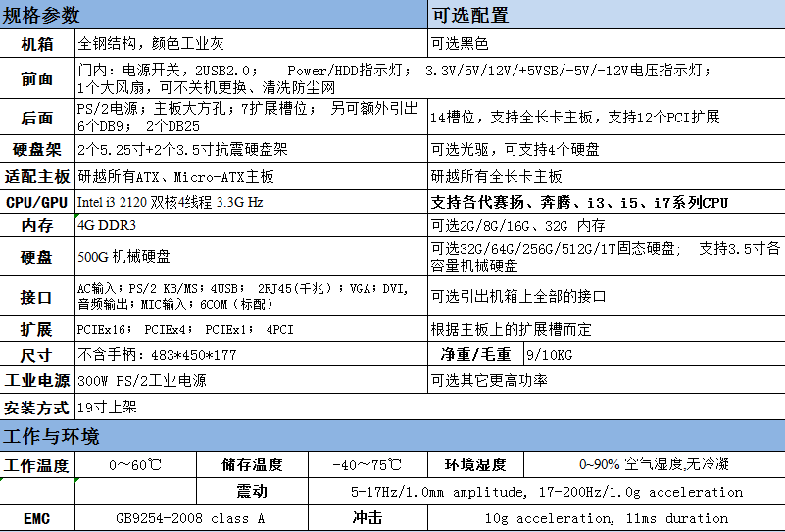Click the cell GB9254-2008 class A
Viewport: 785px width, 532px height.
pyautogui.click(x=191, y=518)
